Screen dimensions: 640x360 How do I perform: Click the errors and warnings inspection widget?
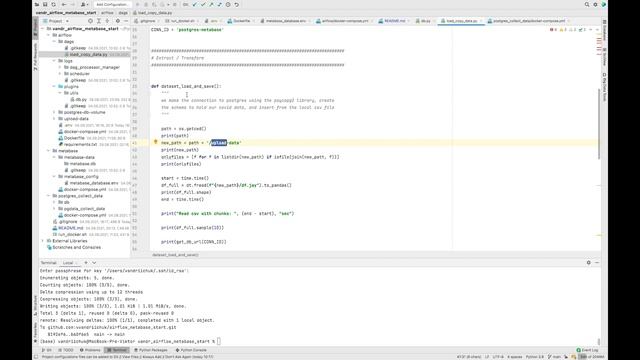click(x=569, y=30)
